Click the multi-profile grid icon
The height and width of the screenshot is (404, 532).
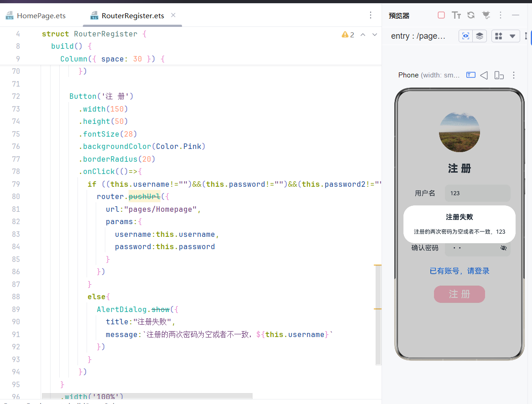pyautogui.click(x=498, y=36)
